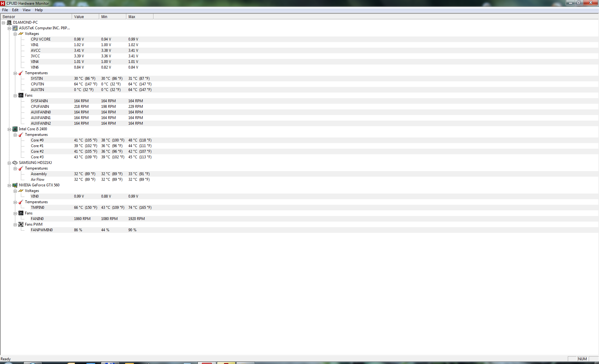Click the Min column header

113,17
